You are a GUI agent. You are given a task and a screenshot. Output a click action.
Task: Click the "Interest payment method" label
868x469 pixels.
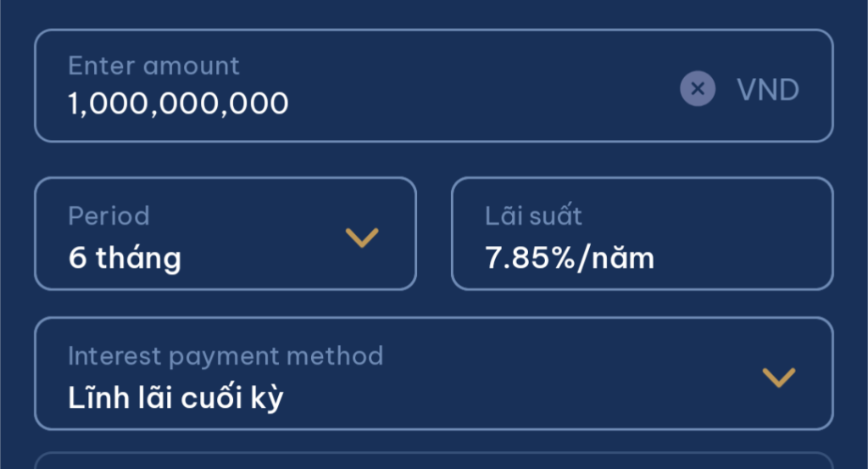coord(225,355)
